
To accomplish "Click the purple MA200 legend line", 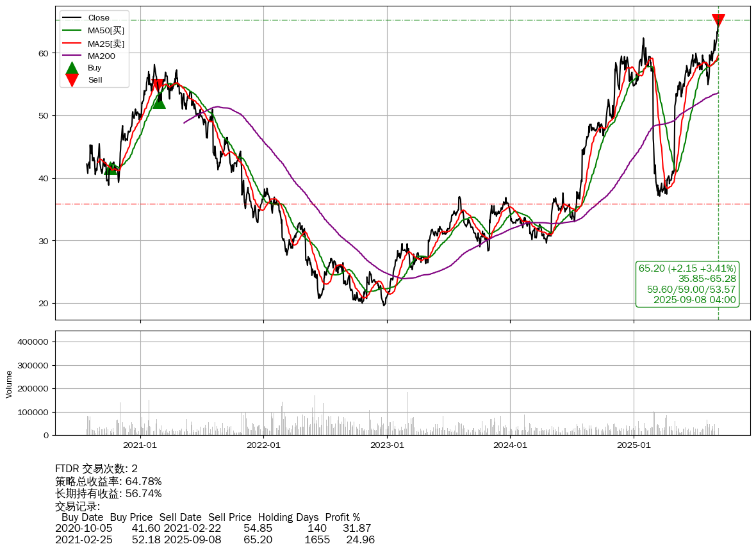I will point(72,56).
